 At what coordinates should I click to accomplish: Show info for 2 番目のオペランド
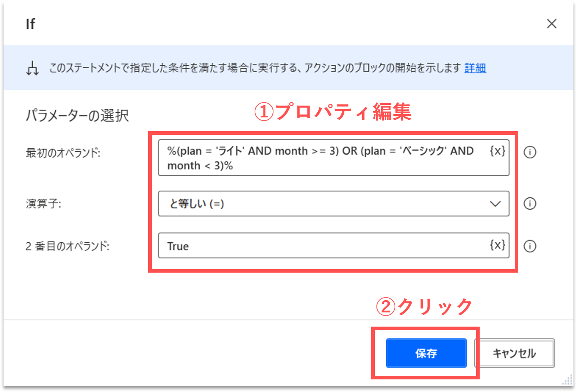530,246
